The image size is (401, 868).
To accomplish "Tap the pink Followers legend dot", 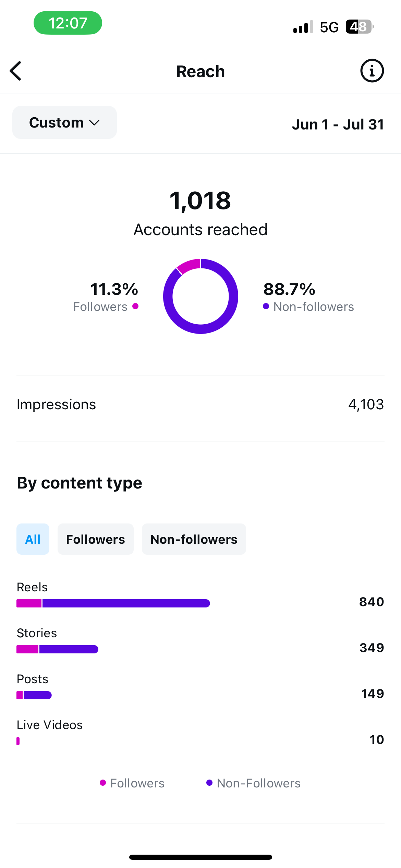I will (x=135, y=306).
